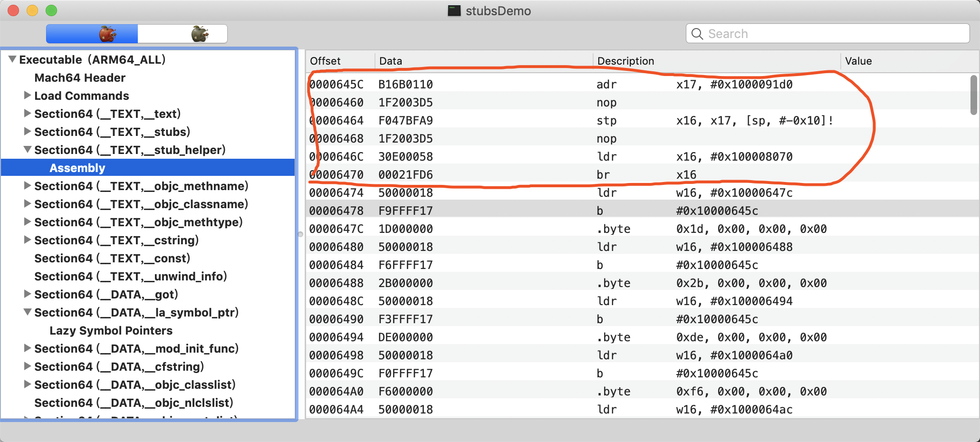Select the Assembly item in sidebar
Image resolution: width=980 pixels, height=442 pixels.
coord(77,168)
